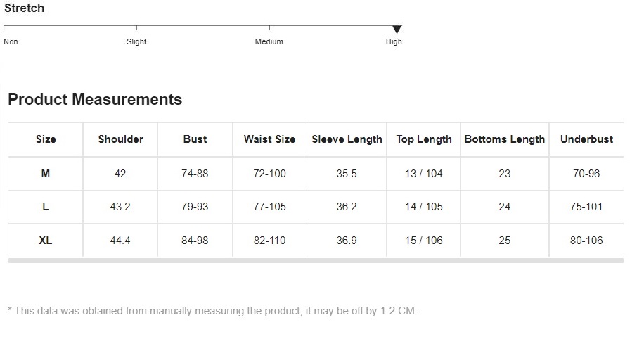Click the Waist Size column header
Screen dimensions: 644x339
(269, 139)
